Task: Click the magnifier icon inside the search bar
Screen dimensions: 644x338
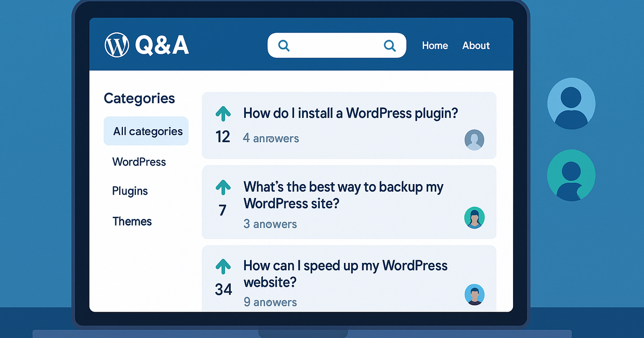Action: pyautogui.click(x=284, y=45)
